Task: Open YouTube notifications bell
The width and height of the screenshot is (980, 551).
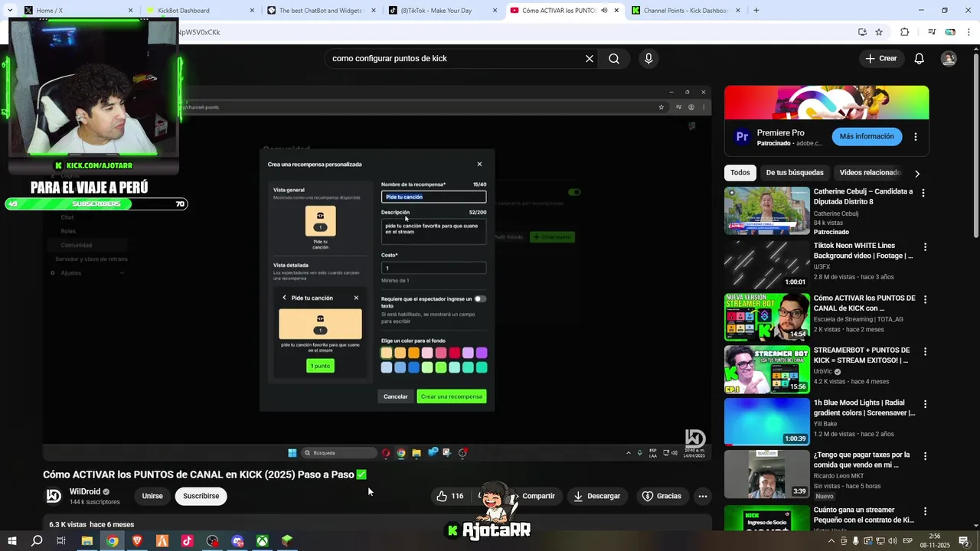Action: coord(920,59)
